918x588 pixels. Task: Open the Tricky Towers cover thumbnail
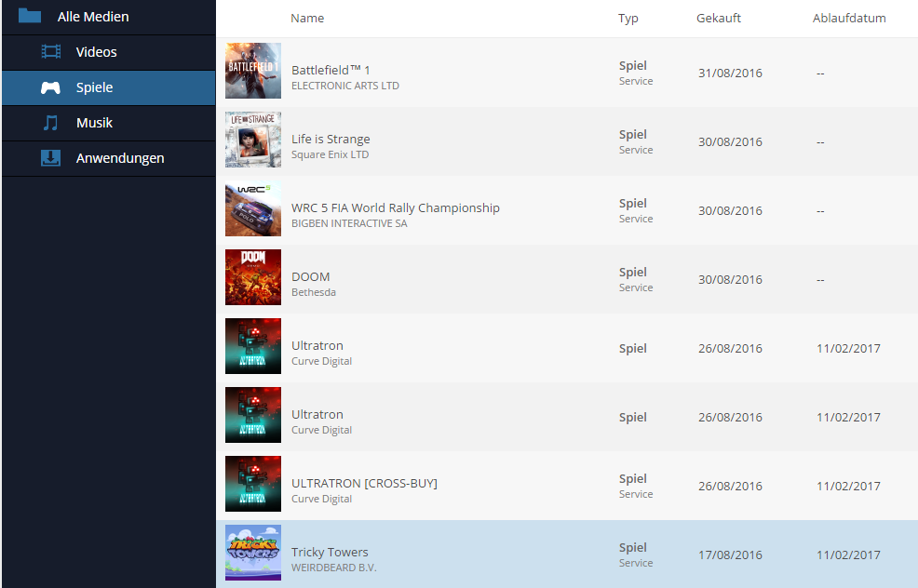253,553
